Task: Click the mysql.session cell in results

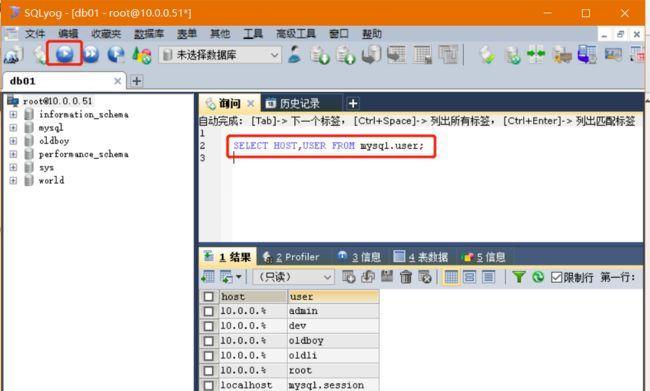Action: pos(333,385)
